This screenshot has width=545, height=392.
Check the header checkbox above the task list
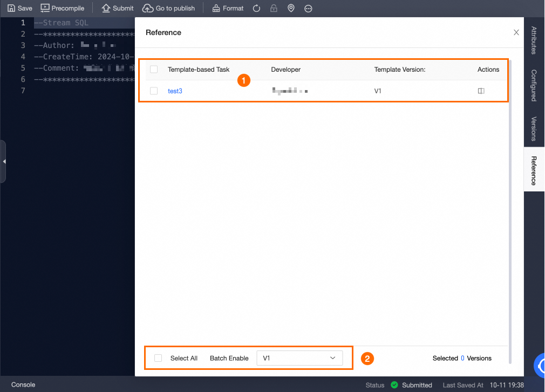click(x=153, y=69)
